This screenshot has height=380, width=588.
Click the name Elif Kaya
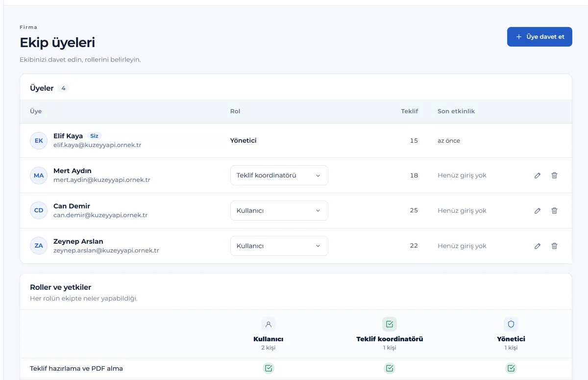pos(68,136)
